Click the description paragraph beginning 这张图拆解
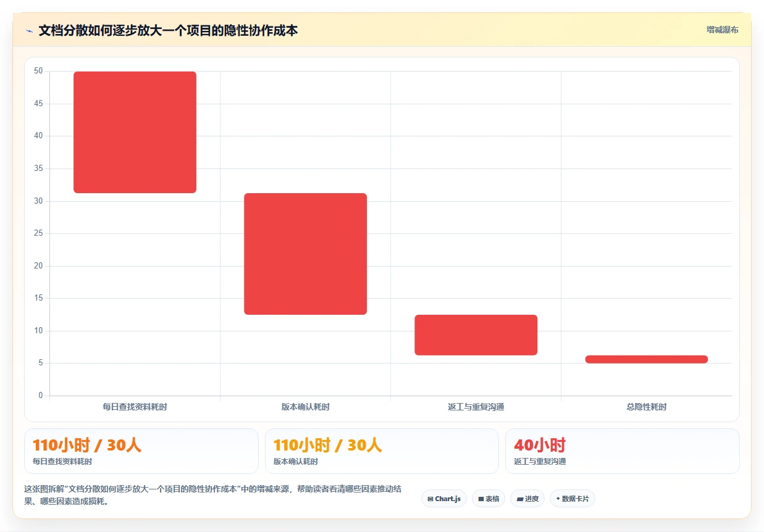Image resolution: width=764 pixels, height=532 pixels. [x=213, y=495]
